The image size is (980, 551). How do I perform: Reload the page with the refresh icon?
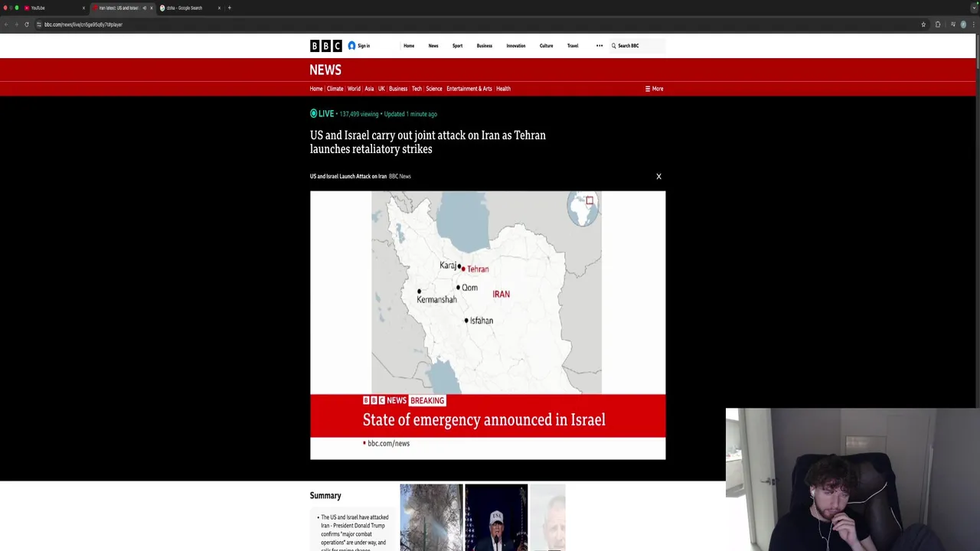tap(27, 24)
